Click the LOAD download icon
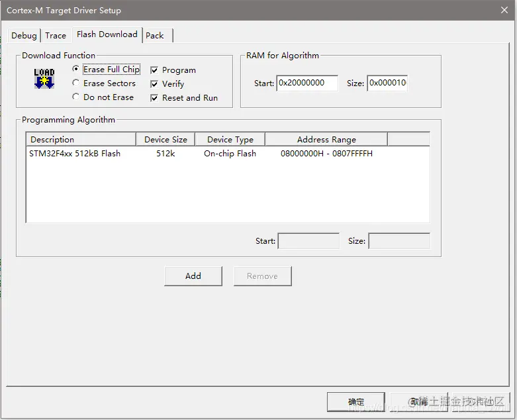This screenshot has width=517, height=420. [44, 79]
